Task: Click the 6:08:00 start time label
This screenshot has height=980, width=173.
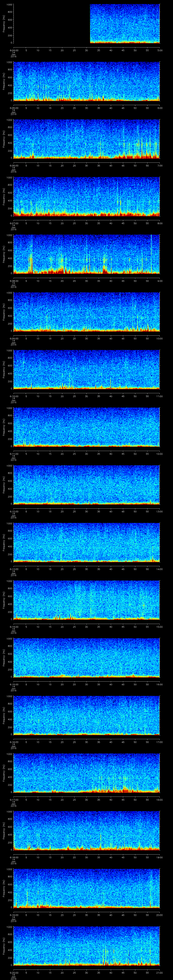Action: [x=13, y=281]
